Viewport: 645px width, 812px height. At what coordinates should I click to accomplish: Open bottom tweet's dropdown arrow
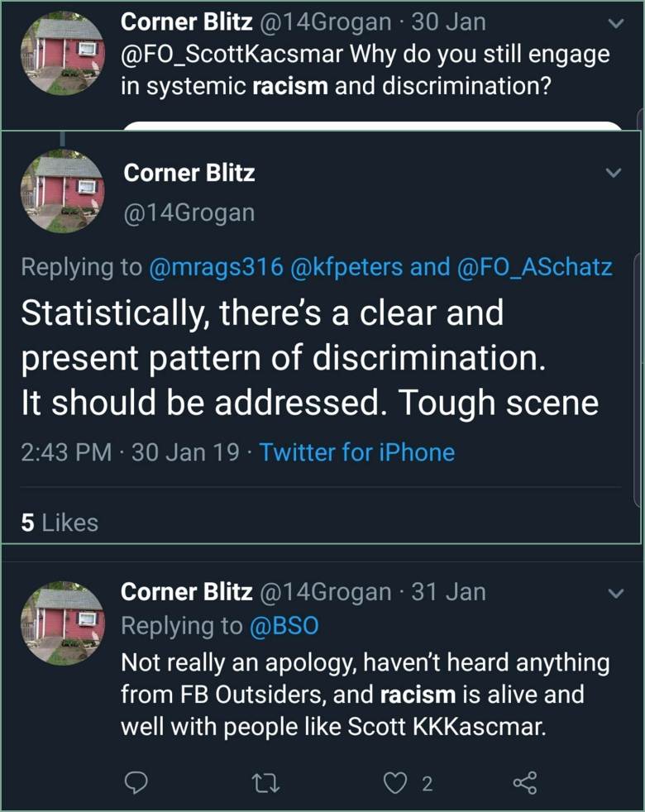click(614, 594)
